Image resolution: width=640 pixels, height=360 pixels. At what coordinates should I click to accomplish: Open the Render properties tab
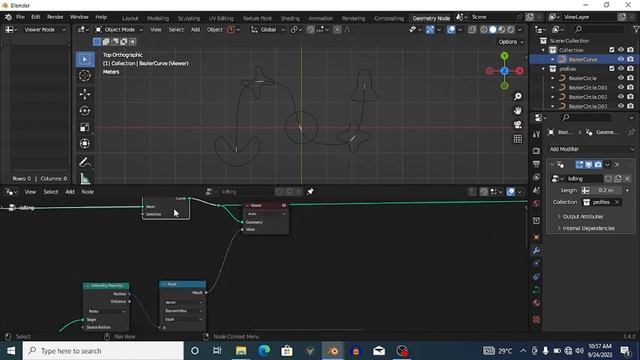(536, 151)
